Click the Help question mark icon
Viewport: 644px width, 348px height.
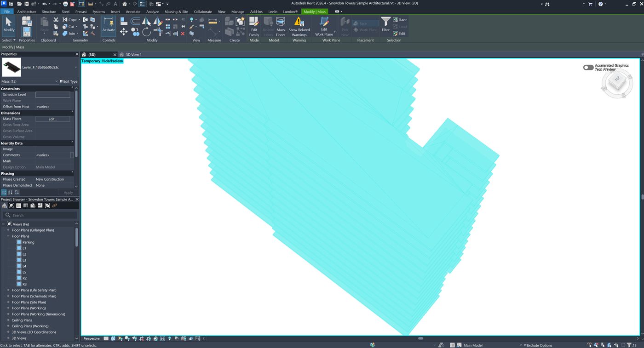(x=601, y=4)
